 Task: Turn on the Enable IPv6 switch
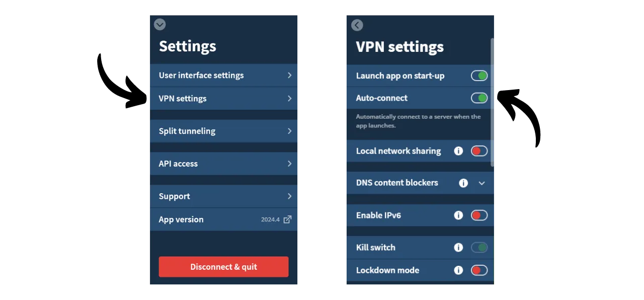coord(479,215)
